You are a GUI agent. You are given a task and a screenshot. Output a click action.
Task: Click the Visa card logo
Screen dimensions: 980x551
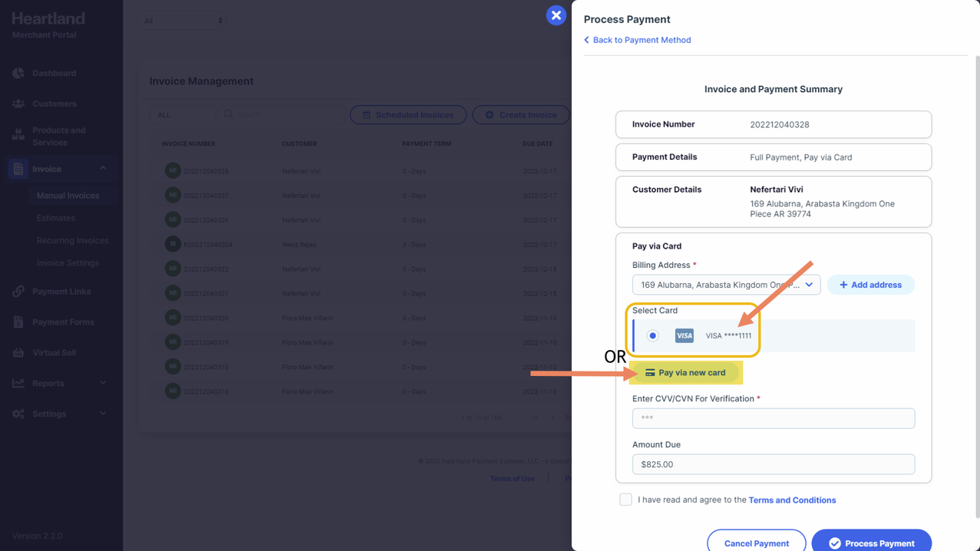(x=684, y=335)
